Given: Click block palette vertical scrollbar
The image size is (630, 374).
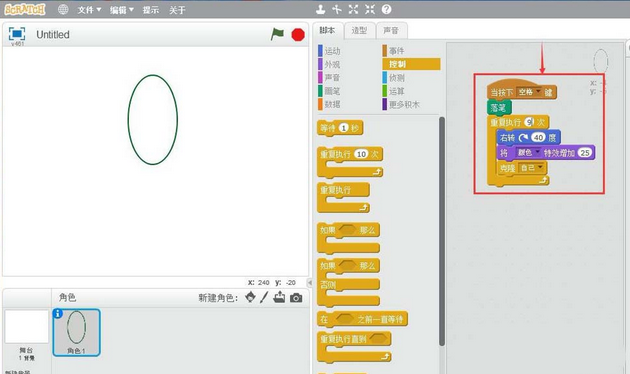Looking at the screenshot, I should coord(442,231).
